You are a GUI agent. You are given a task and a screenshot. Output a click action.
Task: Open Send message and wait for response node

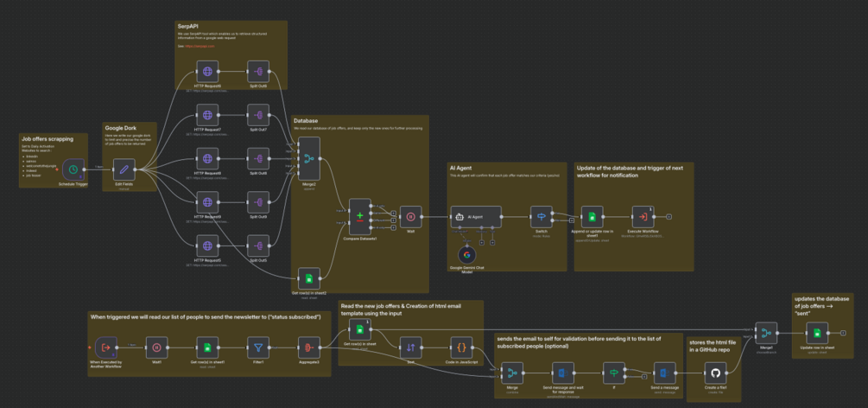coord(563,373)
